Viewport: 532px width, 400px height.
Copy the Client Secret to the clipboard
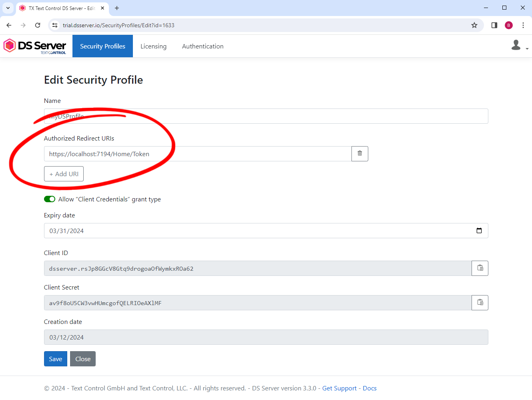[480, 303]
